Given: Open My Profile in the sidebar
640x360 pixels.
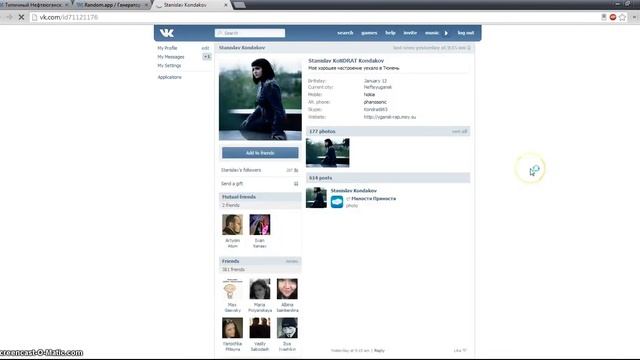Looking at the screenshot, I should point(167,48).
